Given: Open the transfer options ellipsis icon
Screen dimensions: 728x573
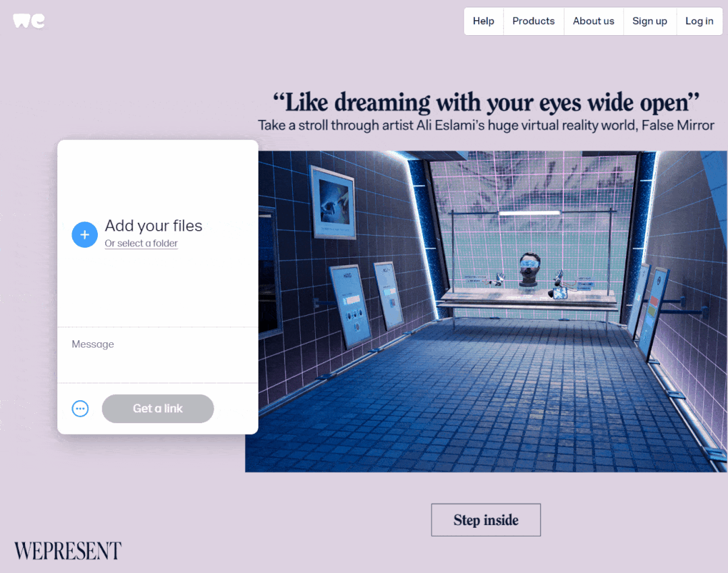Looking at the screenshot, I should [x=80, y=408].
